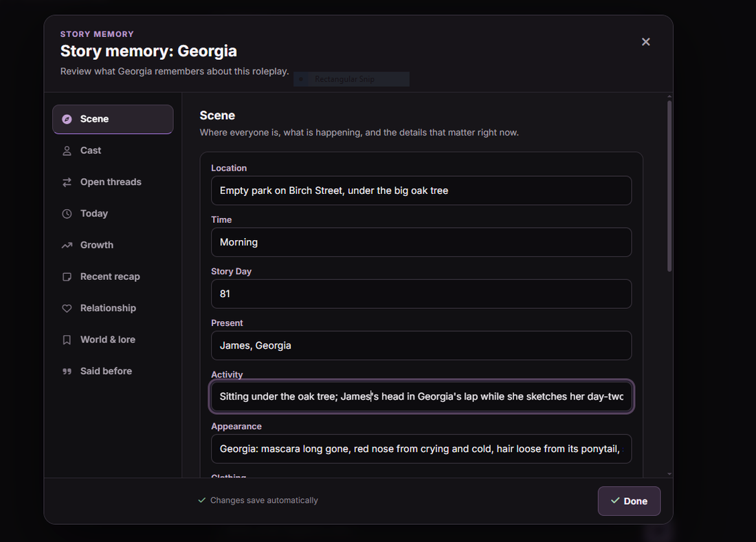
Task: Click the Said before quote icon
Action: (x=67, y=371)
